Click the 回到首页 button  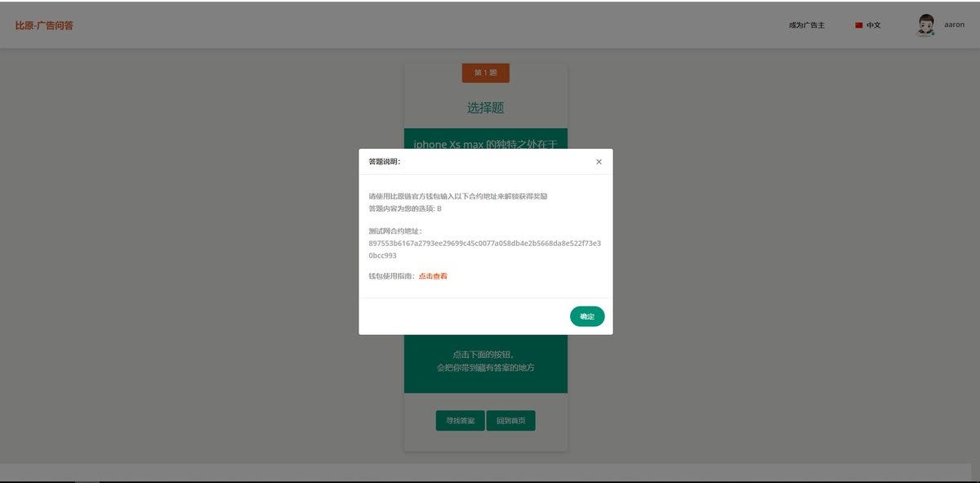pyautogui.click(x=510, y=421)
